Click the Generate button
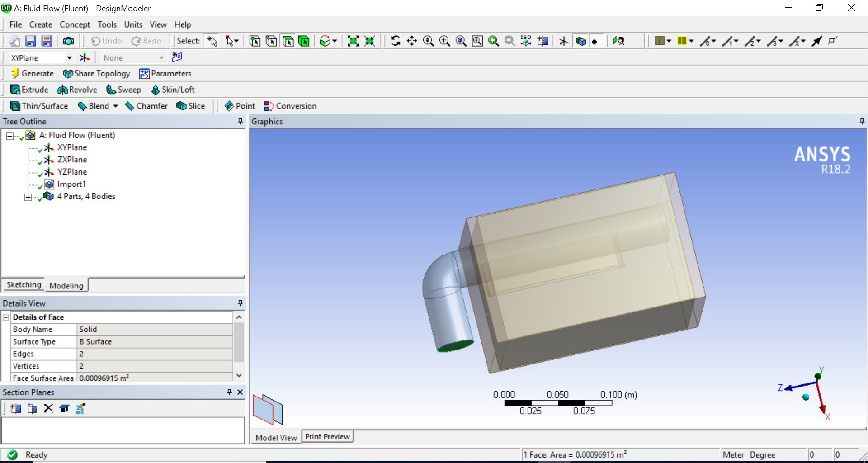Image resolution: width=868 pixels, height=463 pixels. (x=32, y=73)
